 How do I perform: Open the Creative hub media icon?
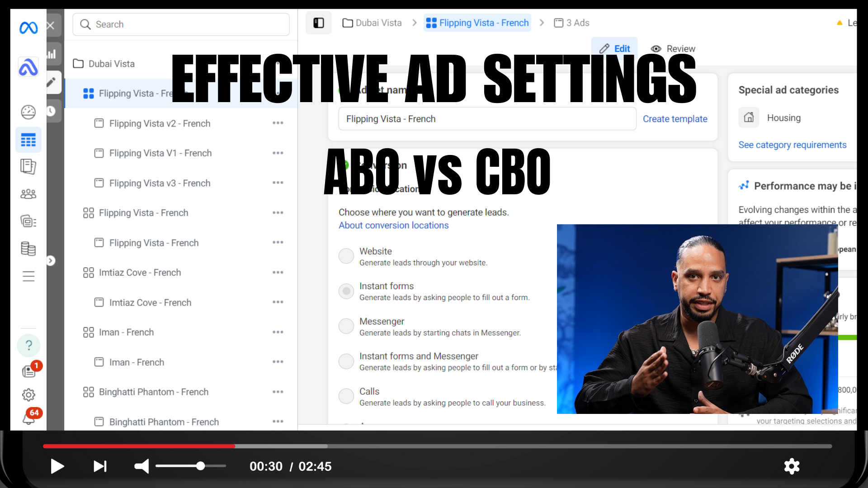click(x=28, y=221)
